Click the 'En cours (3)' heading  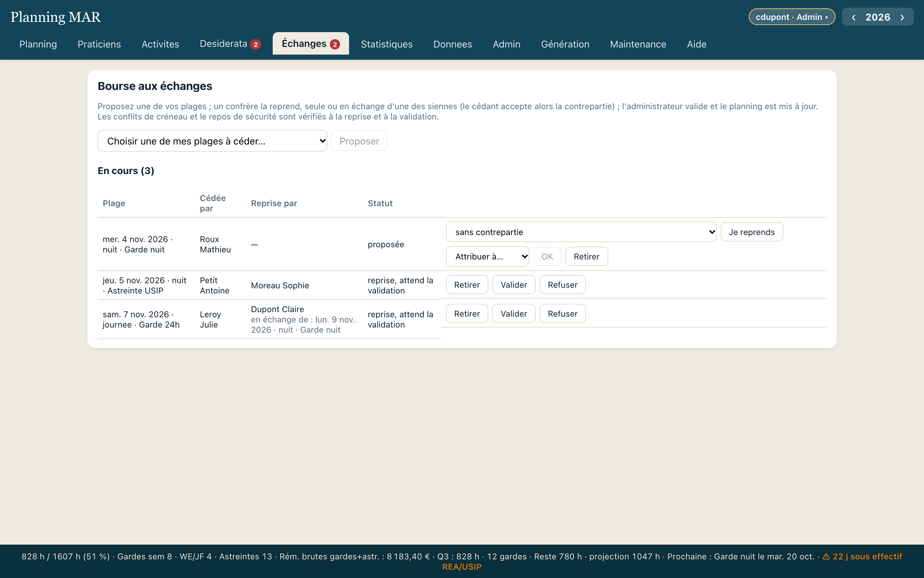click(x=126, y=171)
